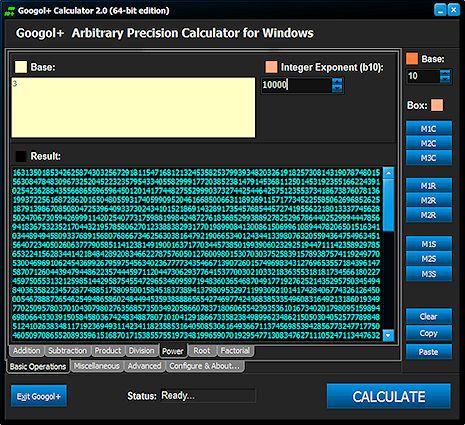Click Exit Googol+ button
Viewport: 465px width, 425px height.
[39, 396]
